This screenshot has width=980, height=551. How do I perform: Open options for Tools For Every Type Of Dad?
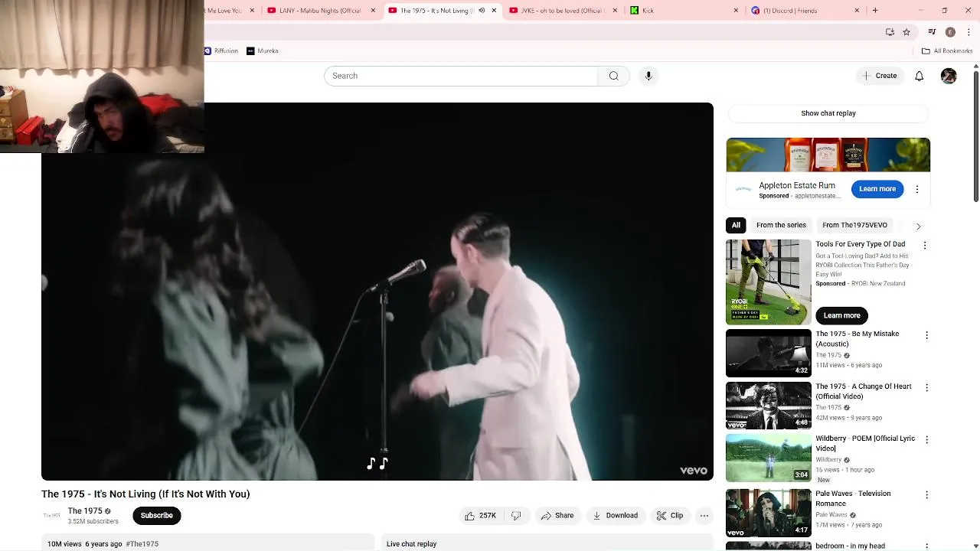click(925, 246)
